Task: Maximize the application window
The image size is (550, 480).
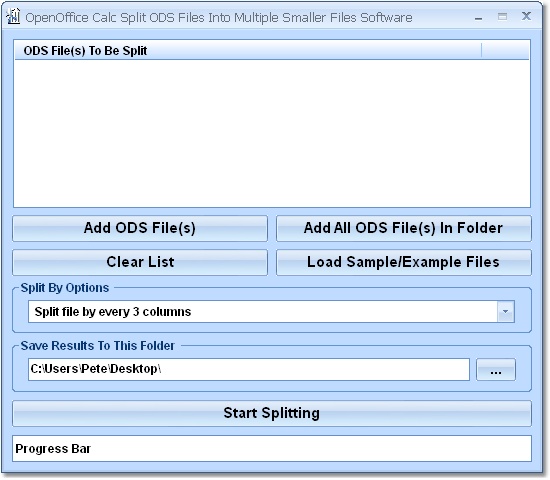Action: [502, 16]
